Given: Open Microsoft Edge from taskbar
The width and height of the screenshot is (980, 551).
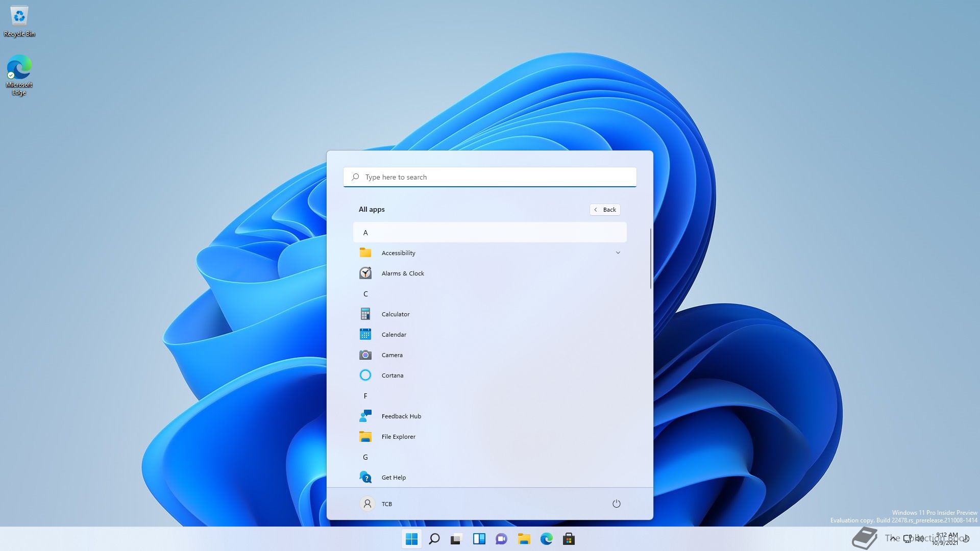Looking at the screenshot, I should [547, 539].
